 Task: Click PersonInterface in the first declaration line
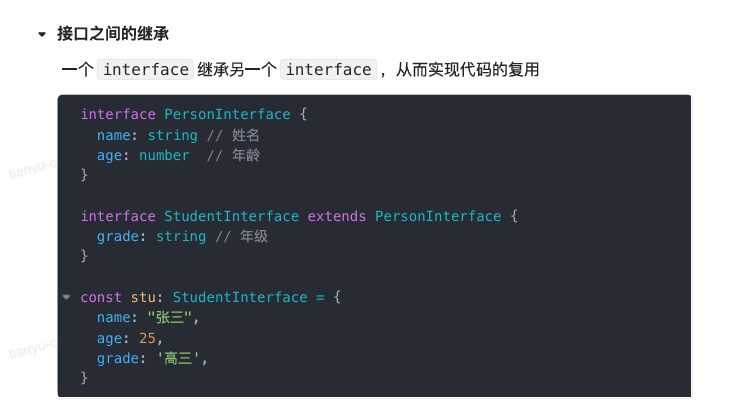pyautogui.click(x=227, y=114)
